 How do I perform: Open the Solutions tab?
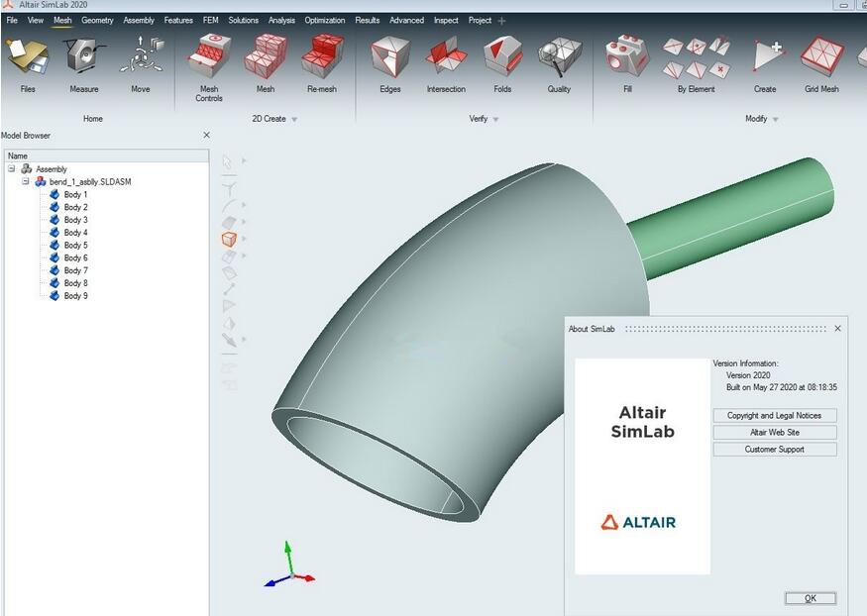[244, 21]
